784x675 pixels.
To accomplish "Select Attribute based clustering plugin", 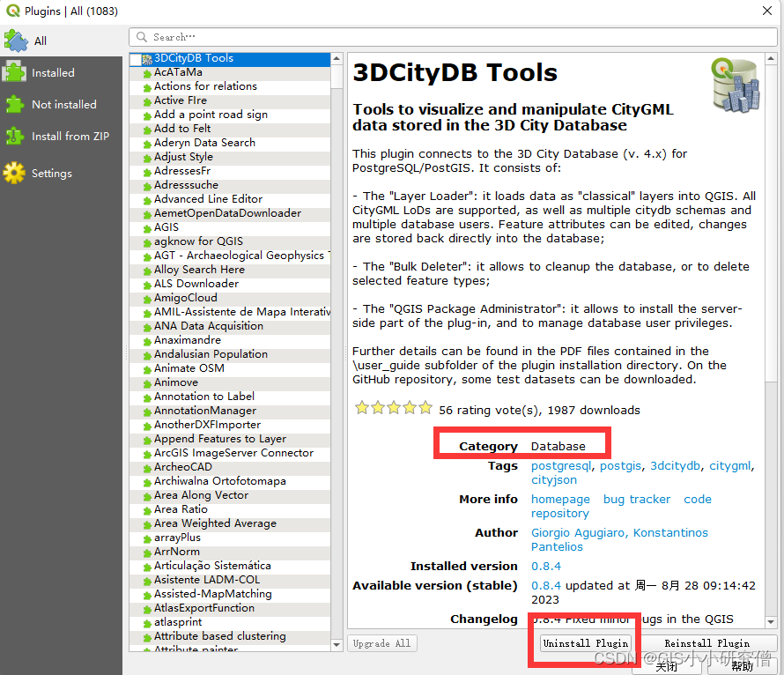I will (230, 636).
